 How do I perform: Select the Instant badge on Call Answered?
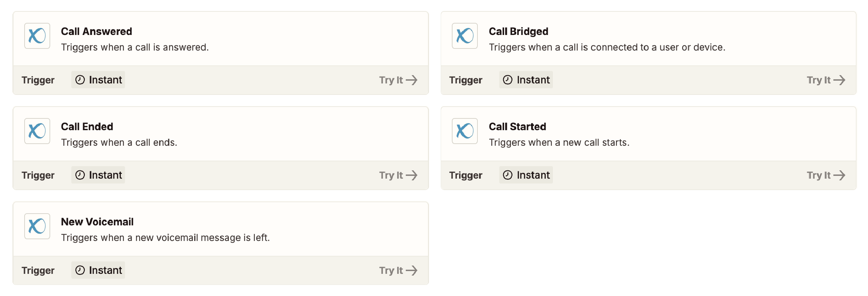(98, 80)
